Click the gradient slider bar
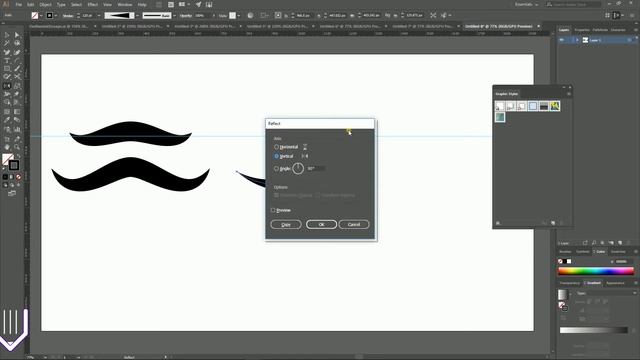 pos(593,330)
